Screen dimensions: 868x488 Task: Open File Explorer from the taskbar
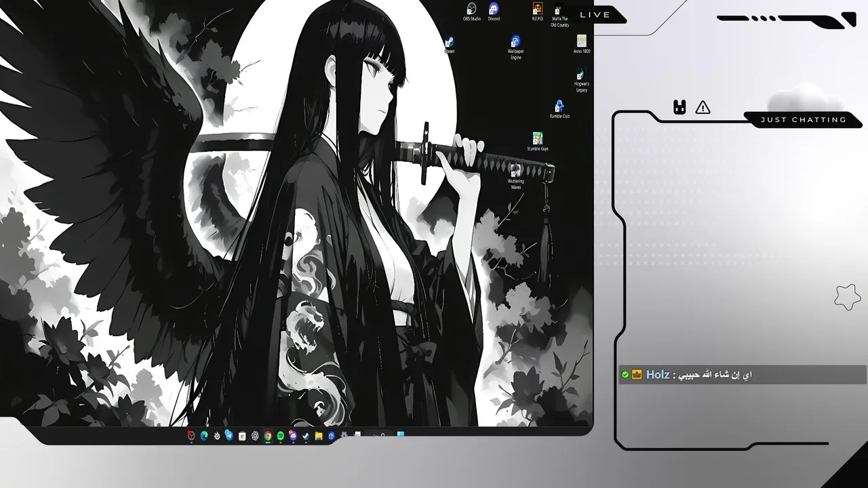pyautogui.click(x=319, y=436)
